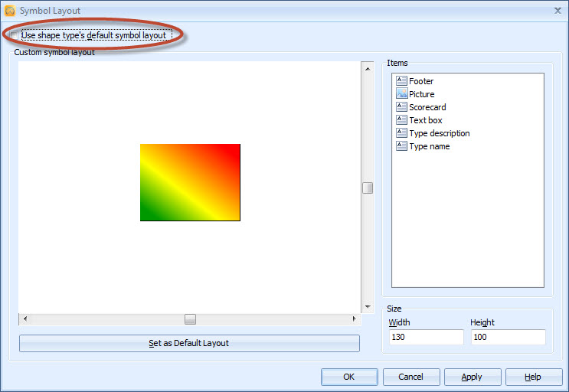
Task: Click the Text box item icon
Action: coord(401,120)
